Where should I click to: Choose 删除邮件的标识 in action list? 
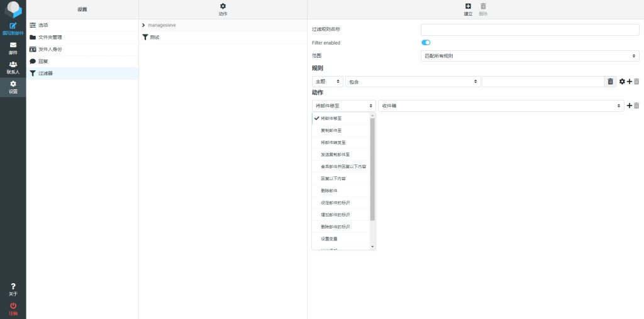[341, 227]
